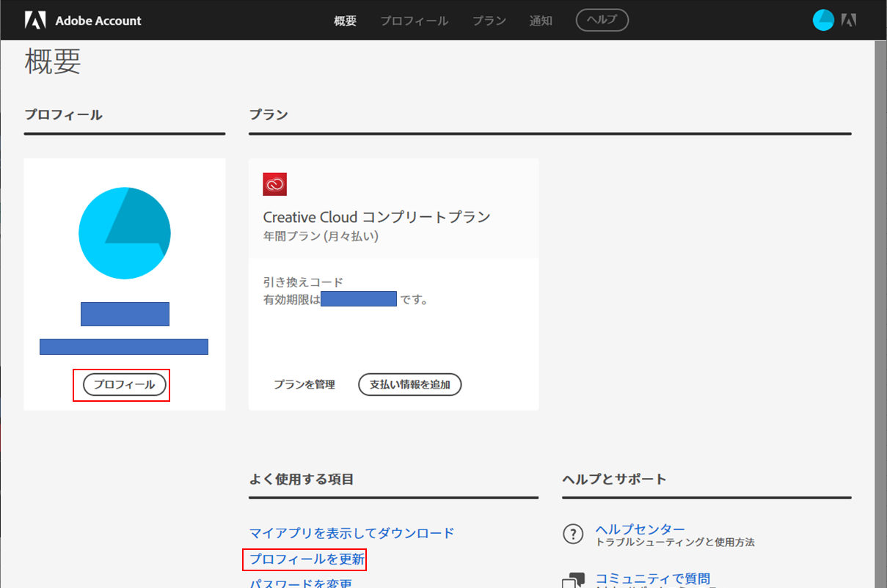Click Adobe Account title text

pos(98,21)
